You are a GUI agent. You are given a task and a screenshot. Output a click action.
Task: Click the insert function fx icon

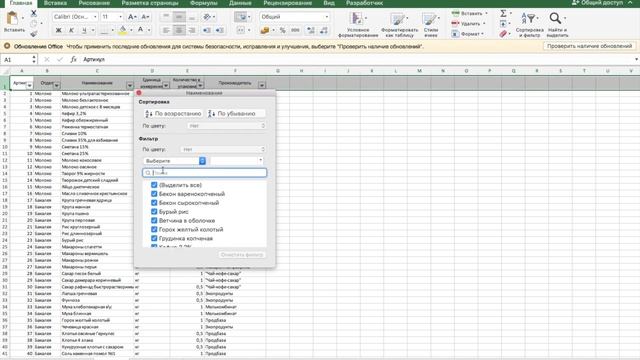pos(73,60)
